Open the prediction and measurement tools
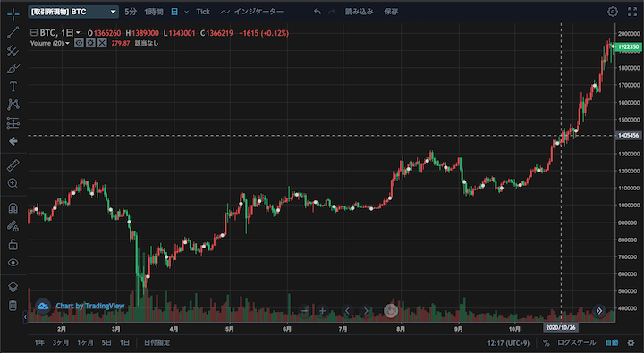 pyautogui.click(x=13, y=122)
